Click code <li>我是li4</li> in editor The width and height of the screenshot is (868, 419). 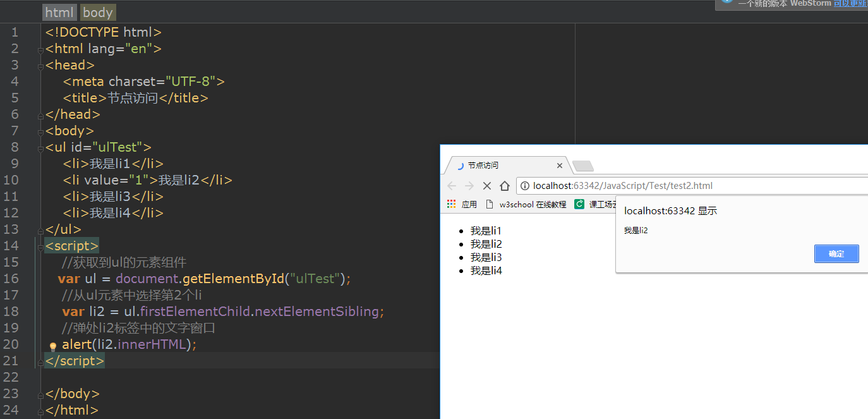(113, 213)
